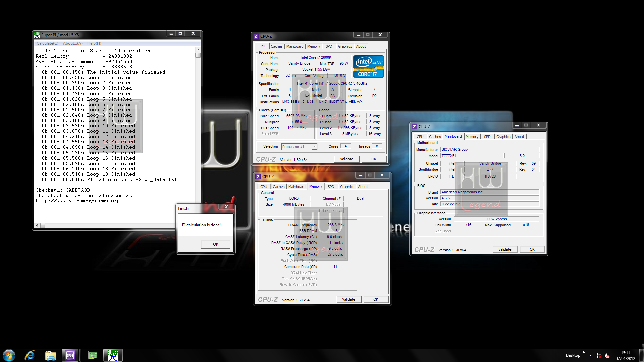Image resolution: width=644 pixels, height=362 pixels.
Task: Click the Desktop toolbar label in taskbar
Action: (573, 355)
